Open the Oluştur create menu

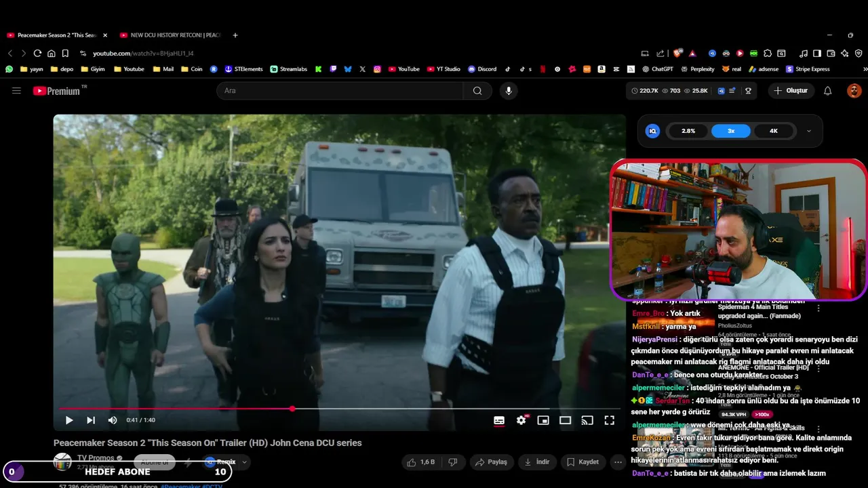tap(791, 91)
